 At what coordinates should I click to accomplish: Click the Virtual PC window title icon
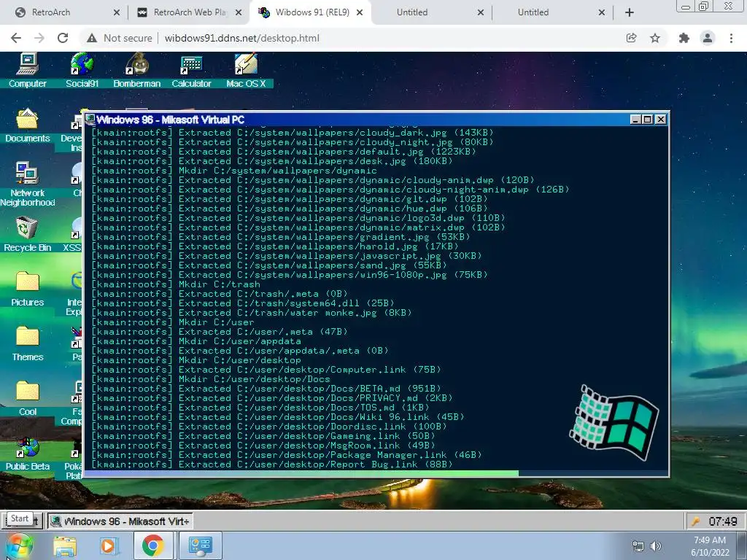click(x=90, y=119)
